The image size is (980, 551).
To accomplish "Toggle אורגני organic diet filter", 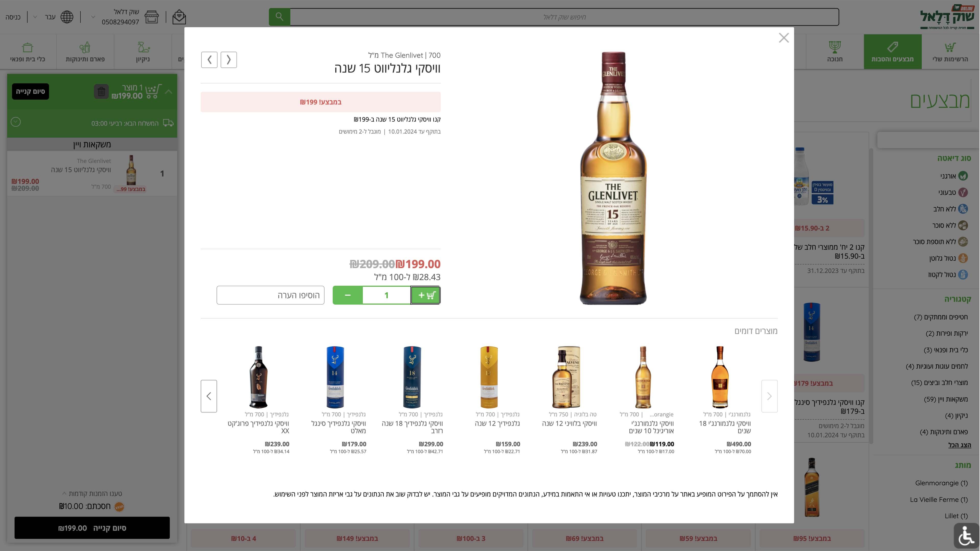I will (954, 176).
